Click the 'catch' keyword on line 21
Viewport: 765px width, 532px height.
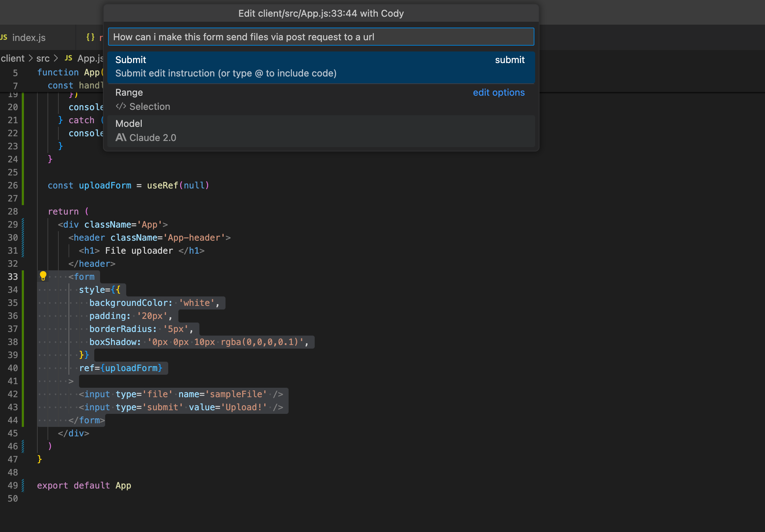pos(82,120)
